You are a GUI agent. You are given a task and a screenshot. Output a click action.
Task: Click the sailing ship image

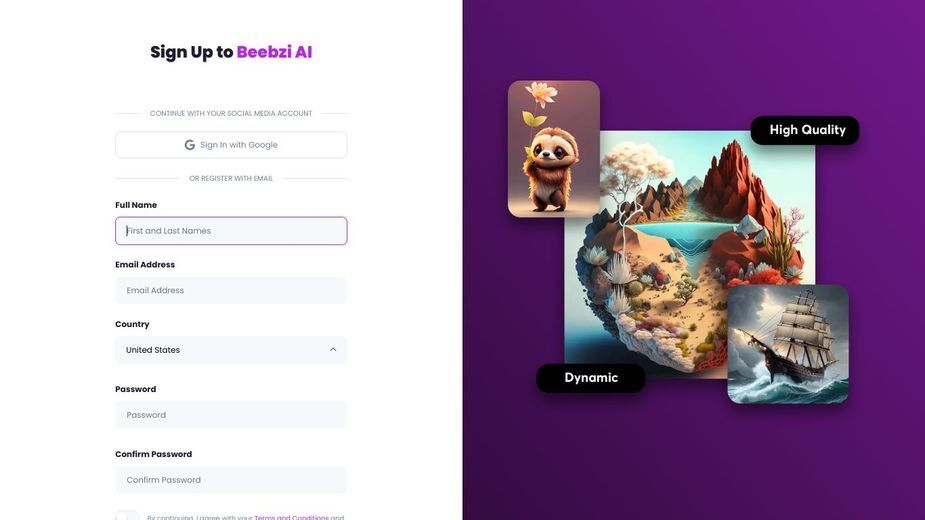(x=788, y=344)
